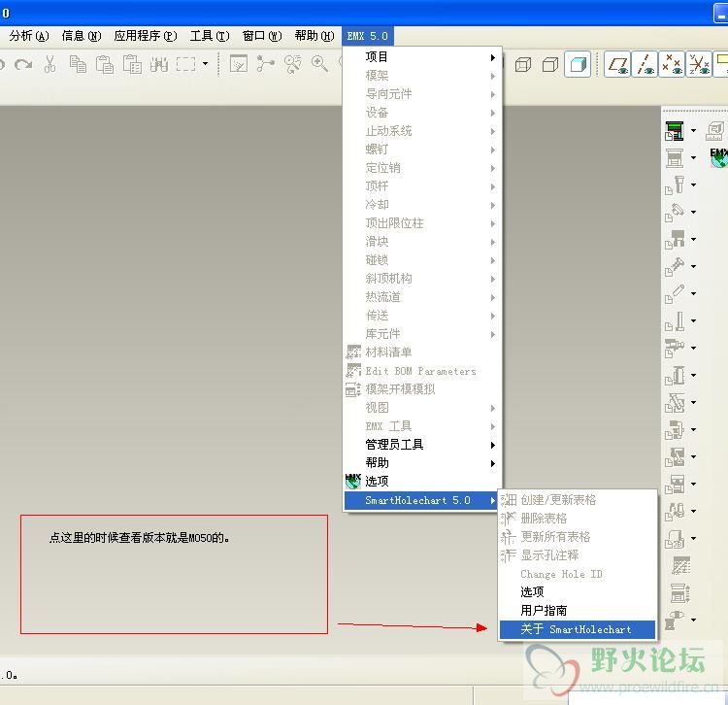Toggle datum points display
The width and height of the screenshot is (728, 705).
tap(672, 64)
